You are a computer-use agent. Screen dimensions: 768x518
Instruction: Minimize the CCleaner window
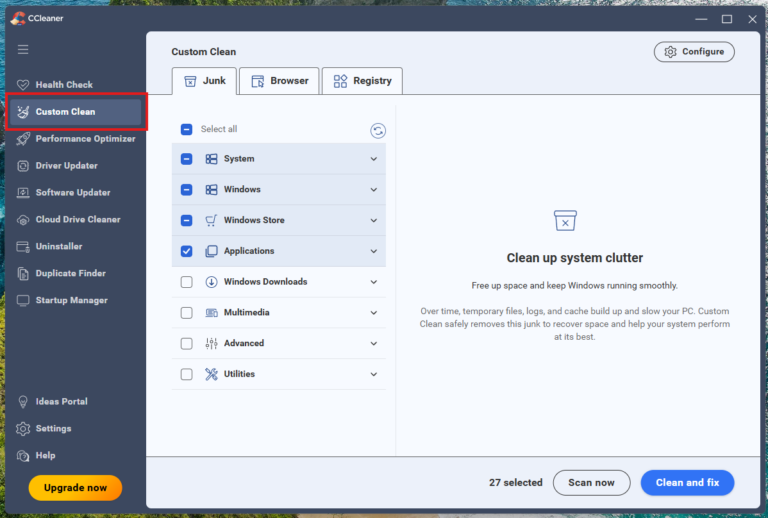click(x=701, y=19)
